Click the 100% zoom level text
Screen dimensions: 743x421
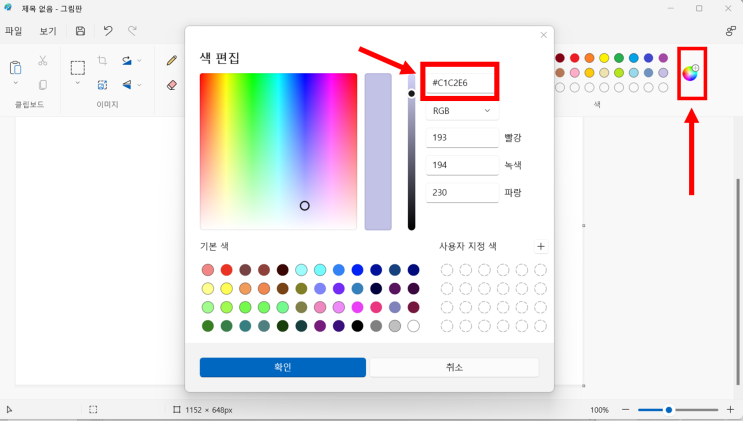point(599,410)
